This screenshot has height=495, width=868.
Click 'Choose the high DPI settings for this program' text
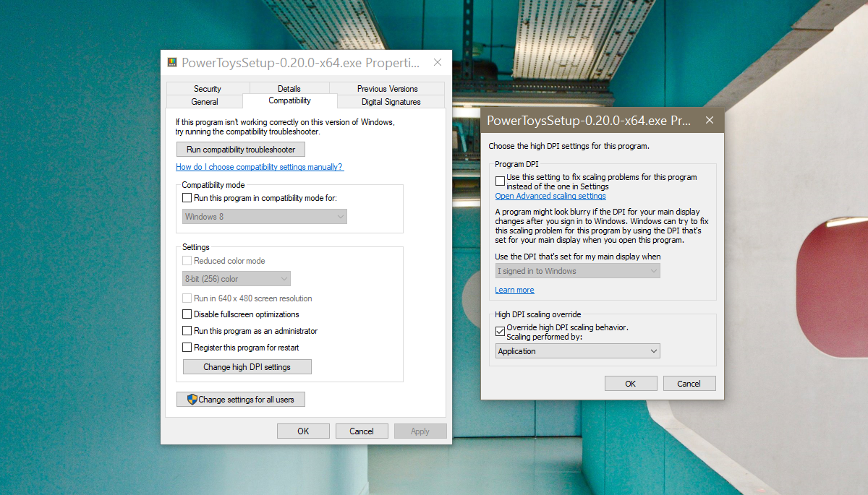[569, 145]
